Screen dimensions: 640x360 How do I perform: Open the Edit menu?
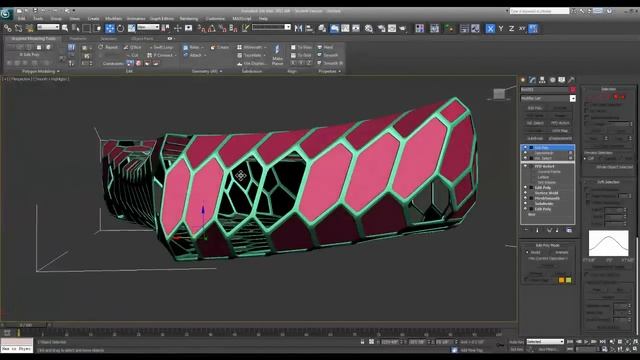(x=21, y=19)
